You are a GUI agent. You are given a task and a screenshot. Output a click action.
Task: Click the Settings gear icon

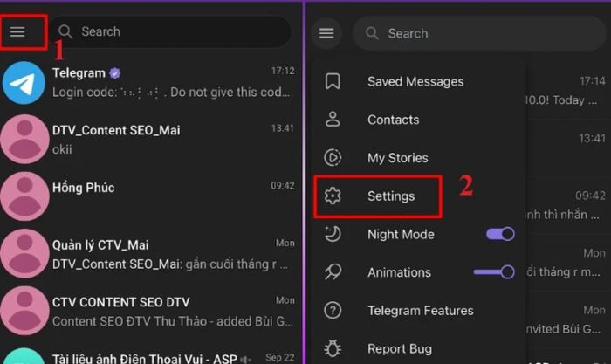click(x=333, y=196)
